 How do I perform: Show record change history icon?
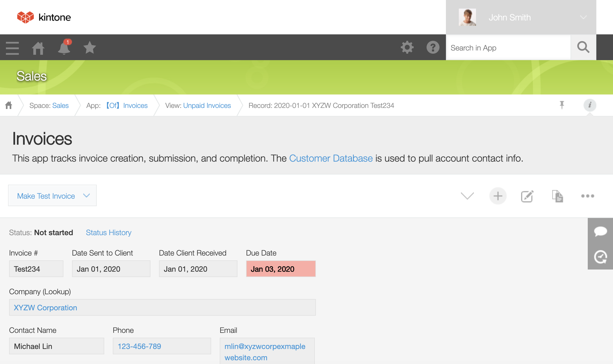click(600, 257)
